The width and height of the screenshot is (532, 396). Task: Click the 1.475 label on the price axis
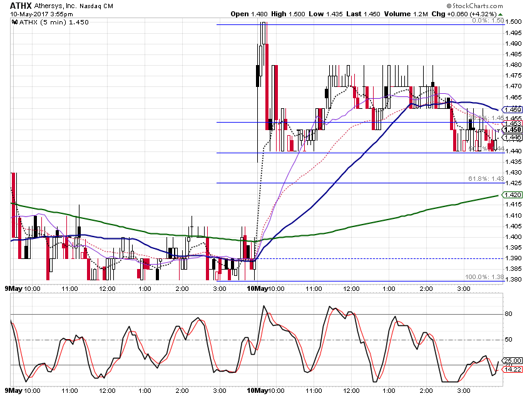click(x=513, y=76)
